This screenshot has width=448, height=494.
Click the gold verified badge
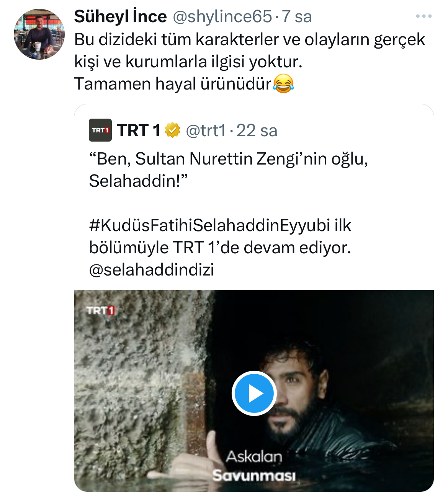click(x=173, y=130)
